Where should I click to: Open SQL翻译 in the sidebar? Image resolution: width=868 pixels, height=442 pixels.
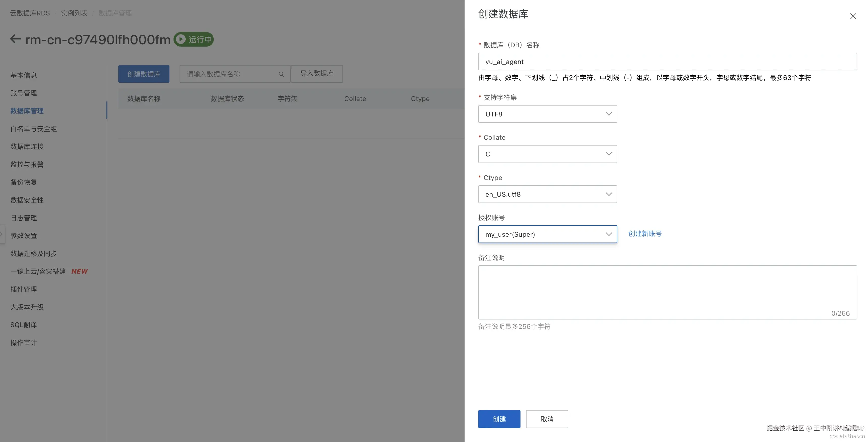(x=24, y=325)
